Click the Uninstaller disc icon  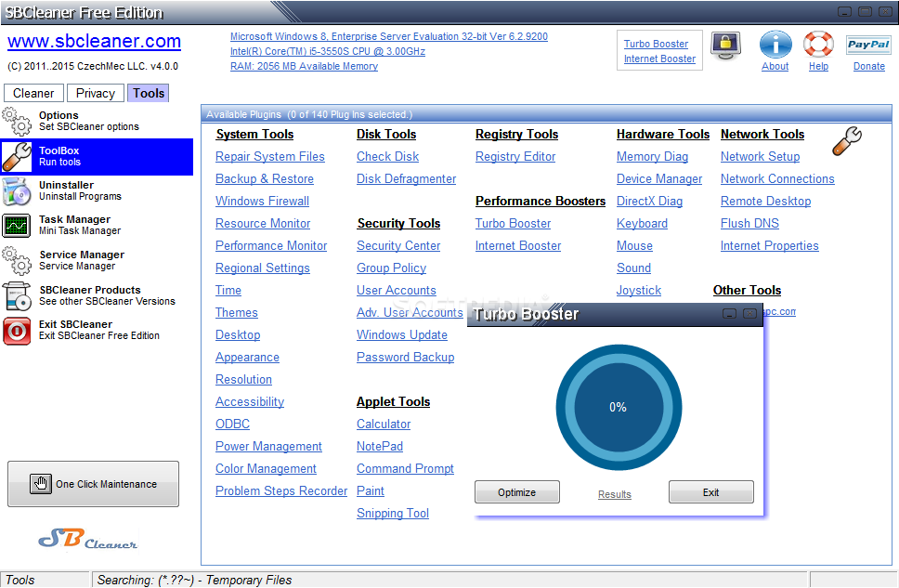(17, 191)
